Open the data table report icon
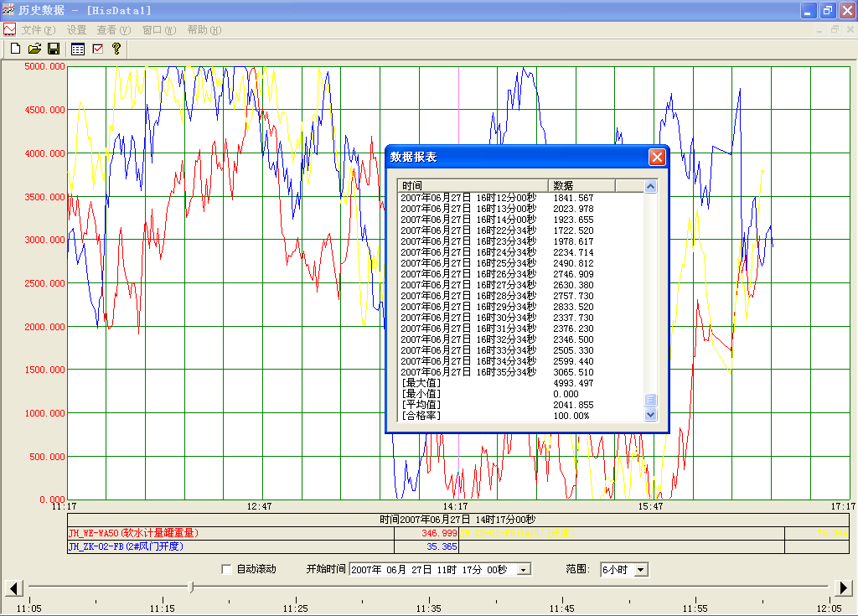 [x=78, y=49]
